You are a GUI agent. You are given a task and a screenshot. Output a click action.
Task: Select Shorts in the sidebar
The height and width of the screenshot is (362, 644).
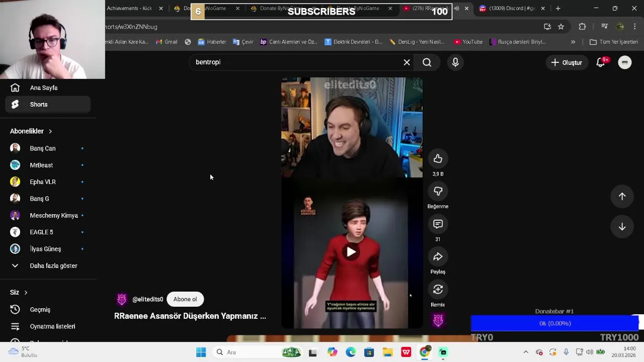point(48,105)
